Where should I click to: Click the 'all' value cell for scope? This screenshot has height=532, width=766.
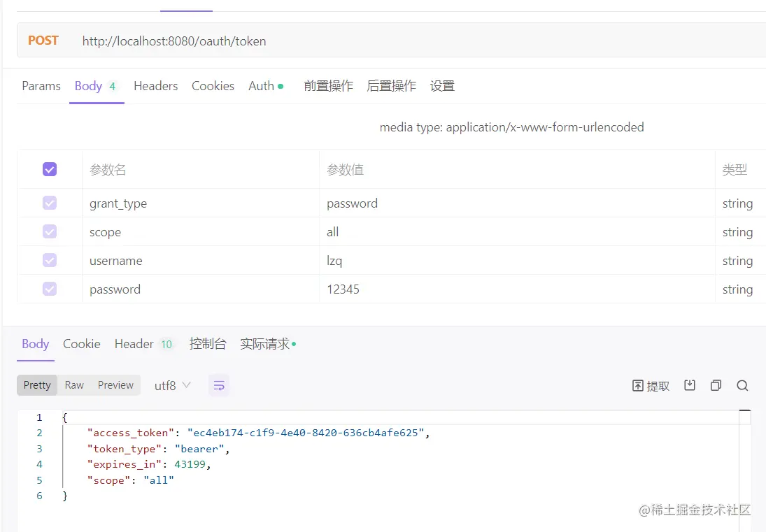coord(517,232)
